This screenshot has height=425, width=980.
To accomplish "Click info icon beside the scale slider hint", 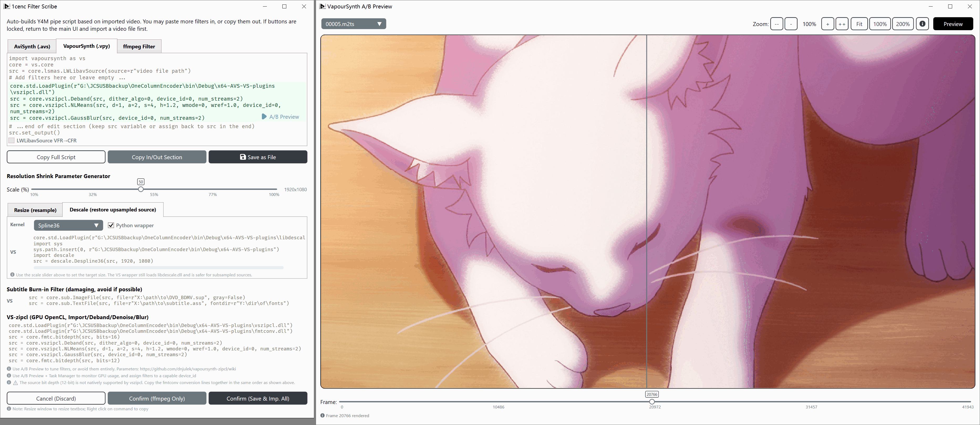I will 13,275.
